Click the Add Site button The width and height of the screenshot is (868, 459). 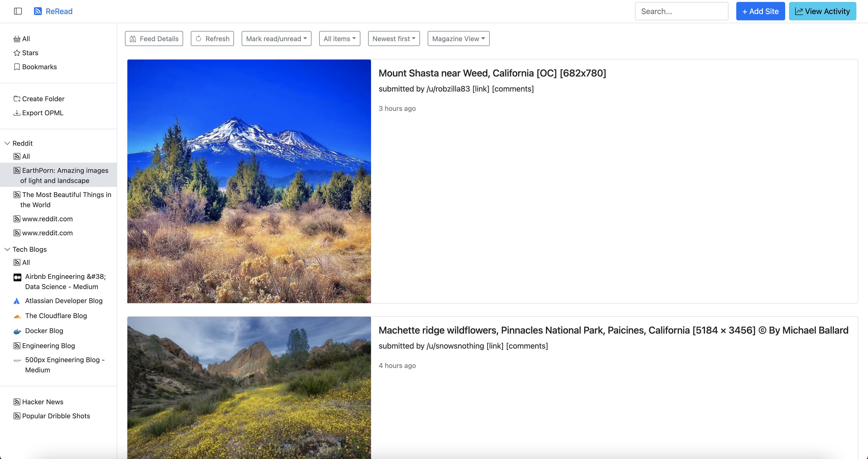(x=760, y=11)
